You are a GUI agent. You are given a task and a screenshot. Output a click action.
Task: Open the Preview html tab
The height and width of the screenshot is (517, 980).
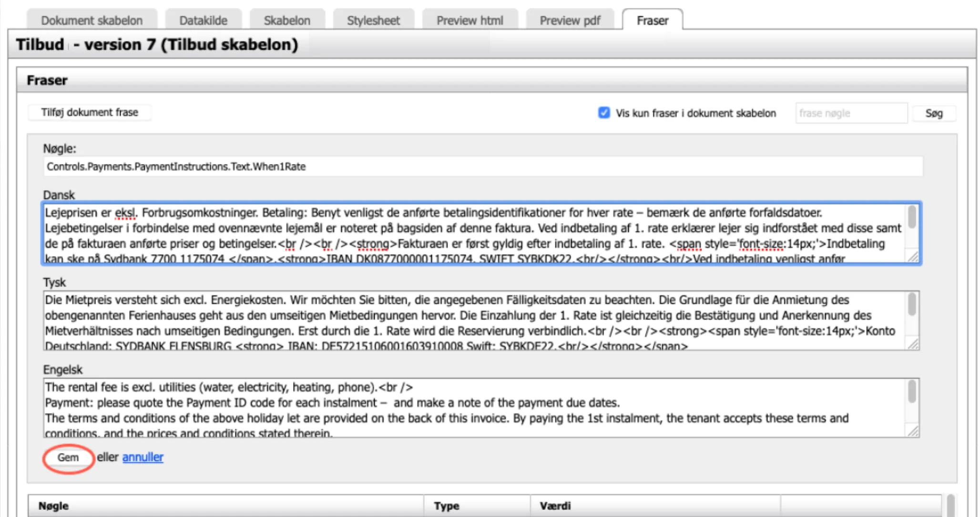(470, 21)
